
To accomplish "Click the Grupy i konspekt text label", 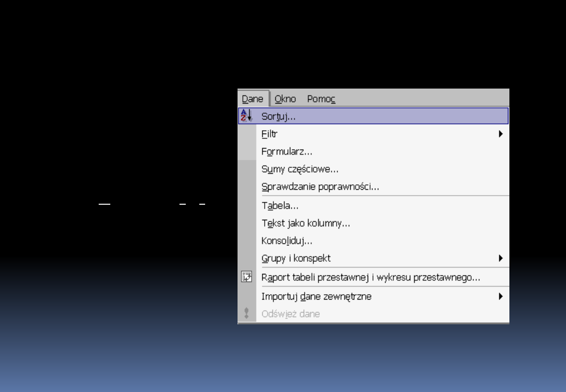I will click(296, 258).
